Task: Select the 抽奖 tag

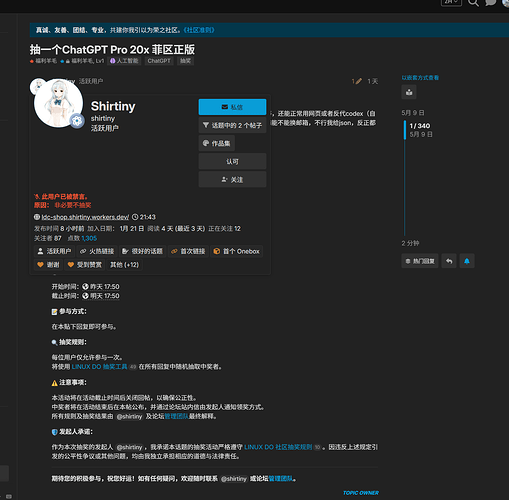Action: coord(186,61)
